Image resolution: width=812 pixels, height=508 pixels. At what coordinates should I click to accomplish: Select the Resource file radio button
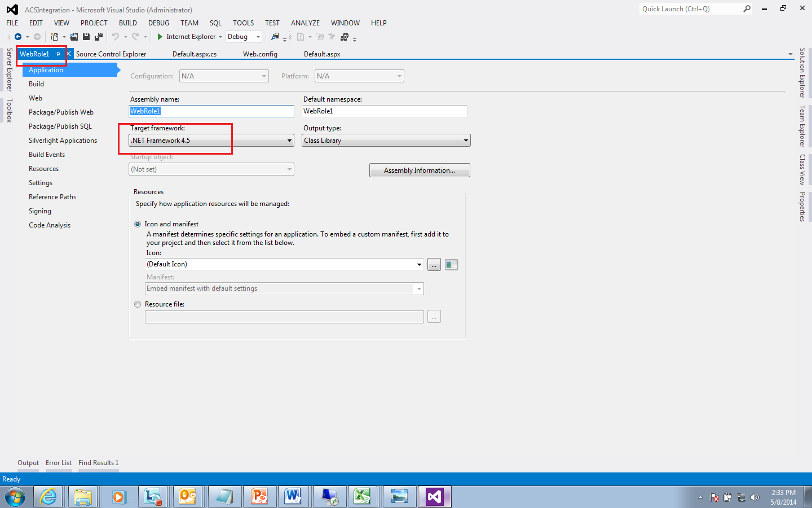point(138,304)
